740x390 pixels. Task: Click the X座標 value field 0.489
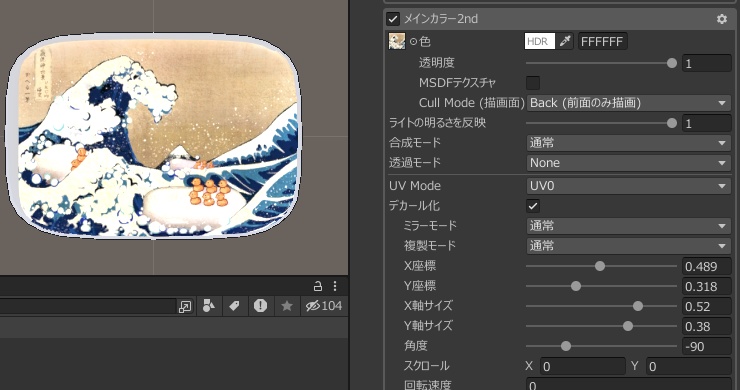pyautogui.click(x=707, y=266)
